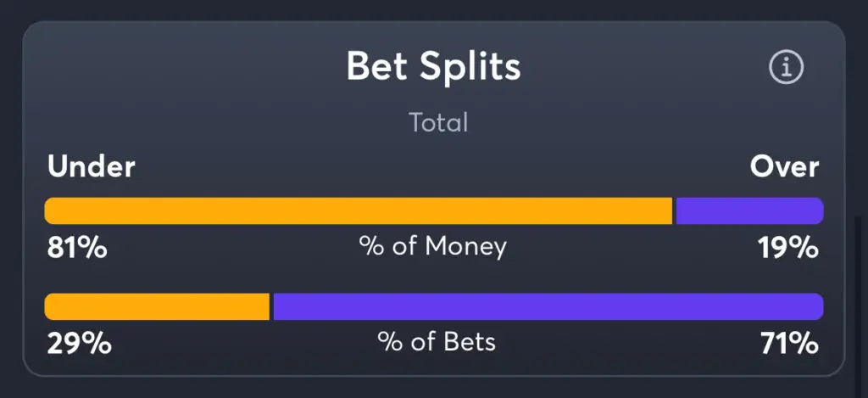Screen dimensions: 868x398
Task: Click divider between bets bar segments
Action: click(x=272, y=306)
